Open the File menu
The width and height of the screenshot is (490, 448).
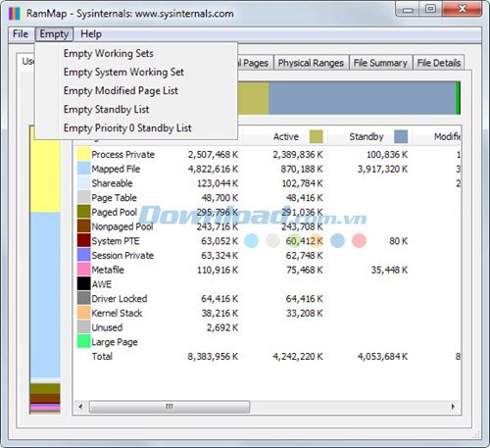click(21, 34)
